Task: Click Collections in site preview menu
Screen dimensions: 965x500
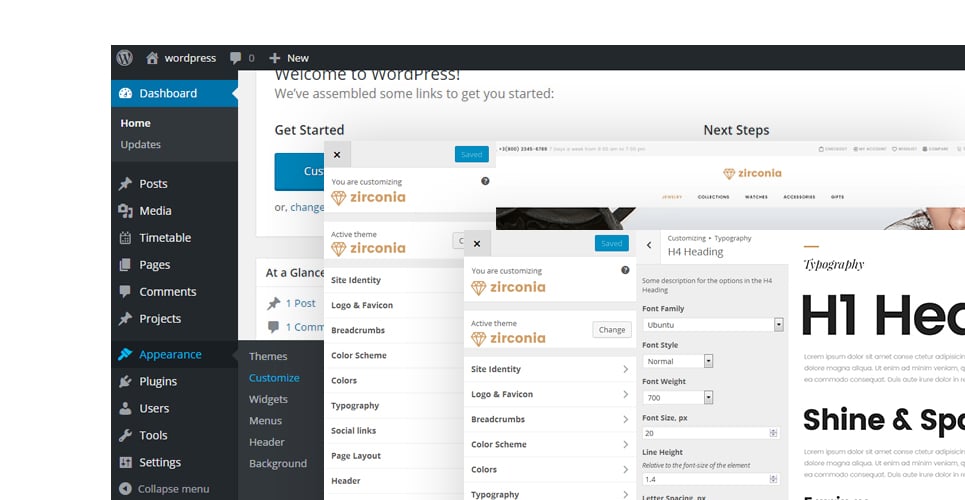Action: (713, 197)
